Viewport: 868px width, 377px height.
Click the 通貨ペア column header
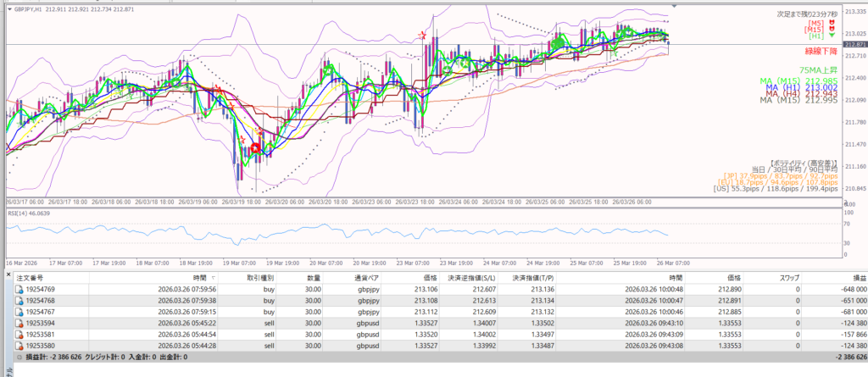(x=366, y=277)
